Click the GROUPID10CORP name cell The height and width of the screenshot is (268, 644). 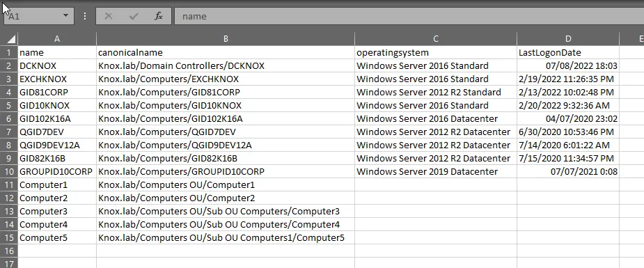57,171
